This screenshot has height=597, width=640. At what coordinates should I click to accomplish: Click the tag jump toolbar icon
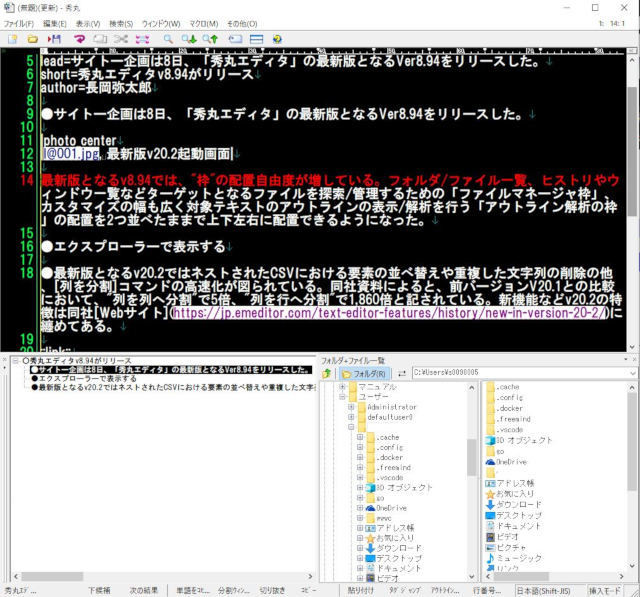(235, 39)
